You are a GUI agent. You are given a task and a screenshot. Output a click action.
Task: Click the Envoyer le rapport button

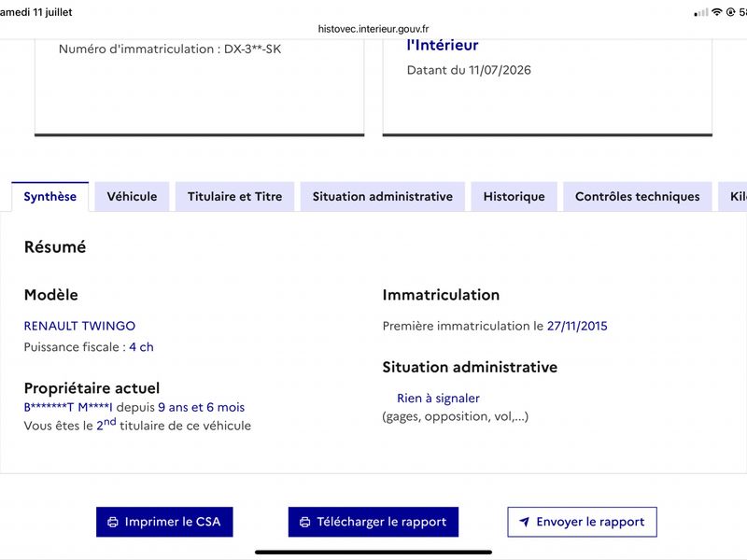(x=582, y=522)
